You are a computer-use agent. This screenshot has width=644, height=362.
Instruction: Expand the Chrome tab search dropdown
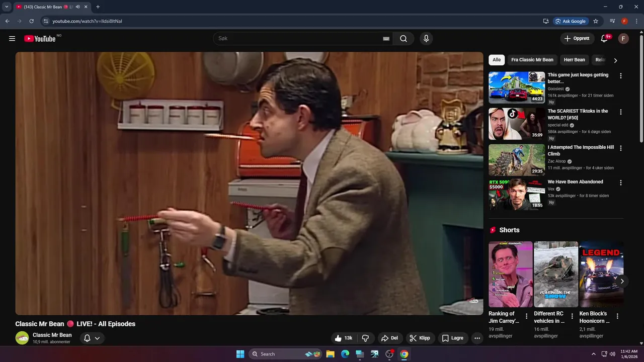pos(7,7)
